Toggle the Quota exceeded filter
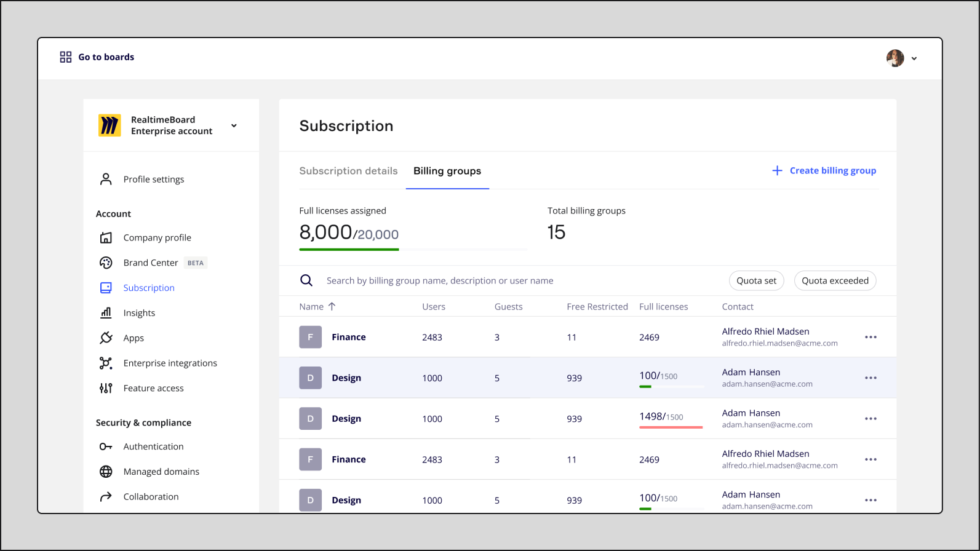The width and height of the screenshot is (980, 551). pos(835,280)
